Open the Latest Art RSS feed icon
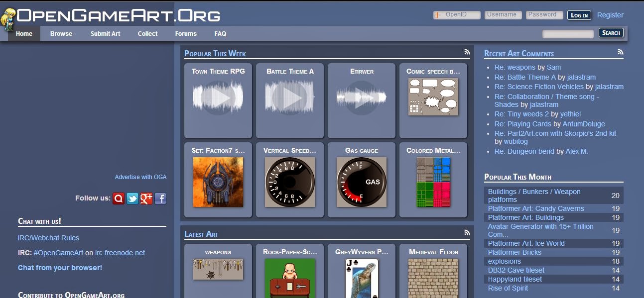644x298 pixels. (x=467, y=232)
